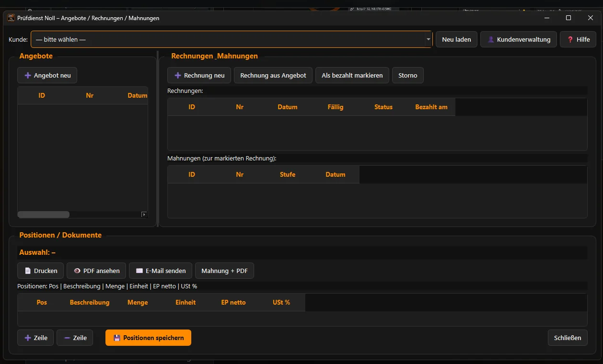603x364 pixels.
Task: Add a row with the plus Zeile button
Action: coord(35,338)
